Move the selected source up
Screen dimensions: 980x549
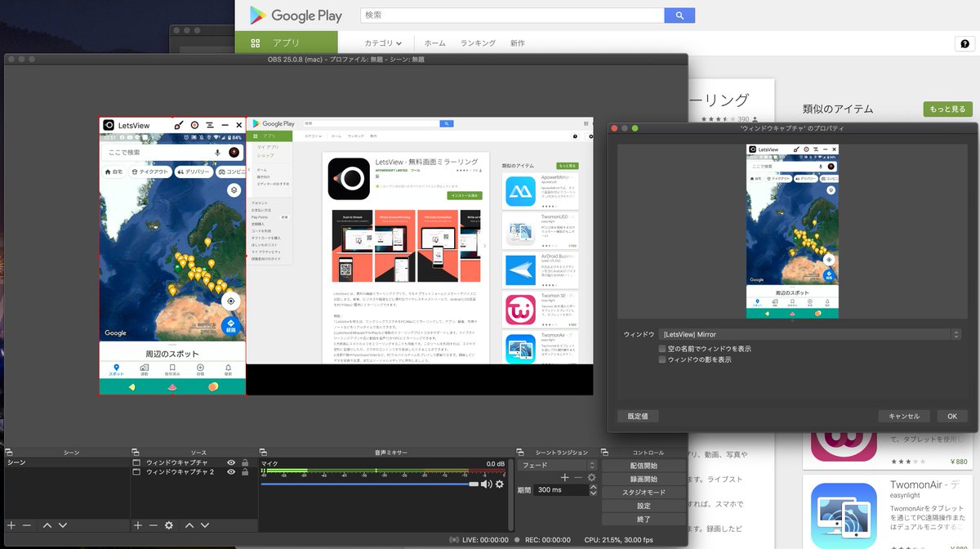tap(189, 525)
